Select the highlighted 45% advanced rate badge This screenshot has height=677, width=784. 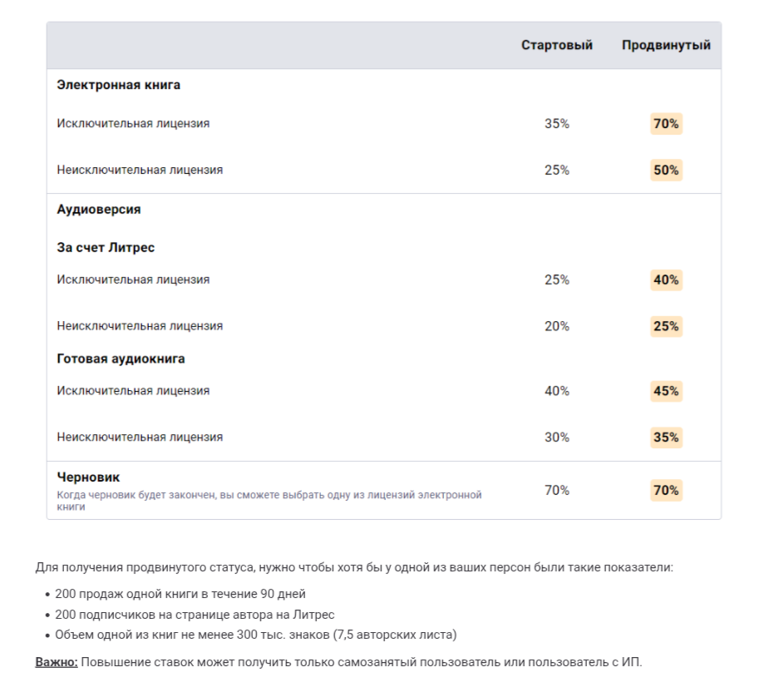pyautogui.click(x=666, y=391)
